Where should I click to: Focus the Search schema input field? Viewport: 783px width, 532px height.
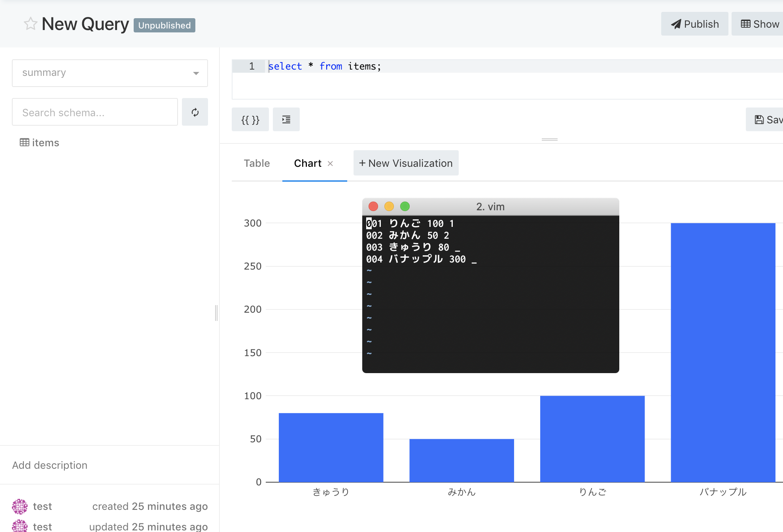point(95,112)
